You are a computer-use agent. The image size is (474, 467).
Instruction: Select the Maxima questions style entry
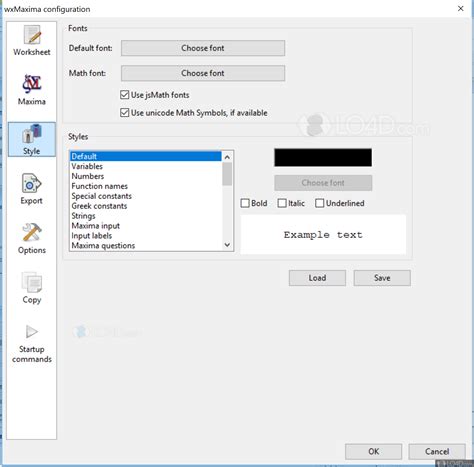click(x=146, y=246)
